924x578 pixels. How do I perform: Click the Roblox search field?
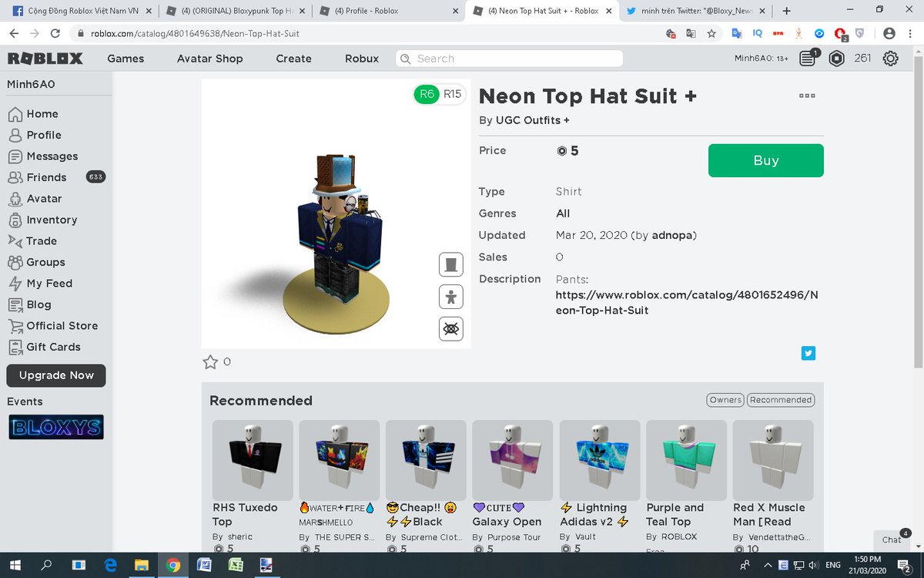(509, 59)
